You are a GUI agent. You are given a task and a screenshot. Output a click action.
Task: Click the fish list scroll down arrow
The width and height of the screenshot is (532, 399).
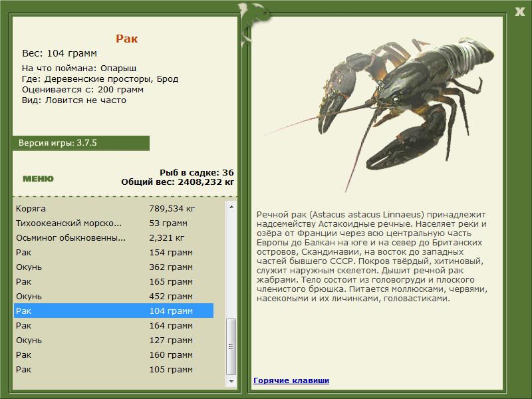(x=231, y=382)
